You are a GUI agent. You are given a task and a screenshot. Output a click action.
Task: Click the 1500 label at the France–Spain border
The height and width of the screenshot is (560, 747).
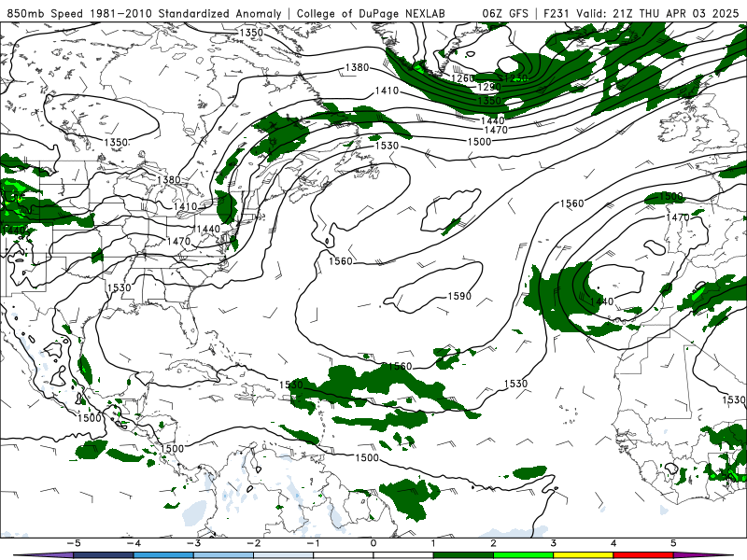point(670,196)
